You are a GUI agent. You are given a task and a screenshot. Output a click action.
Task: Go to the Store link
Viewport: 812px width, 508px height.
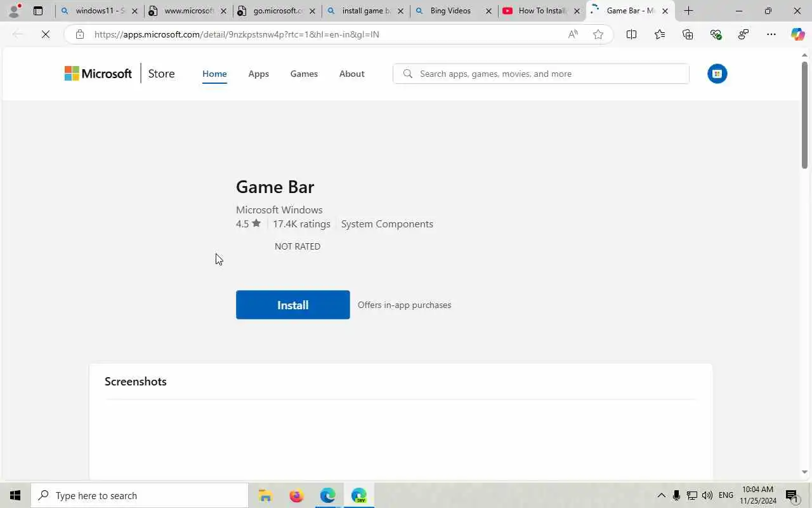[161, 74]
